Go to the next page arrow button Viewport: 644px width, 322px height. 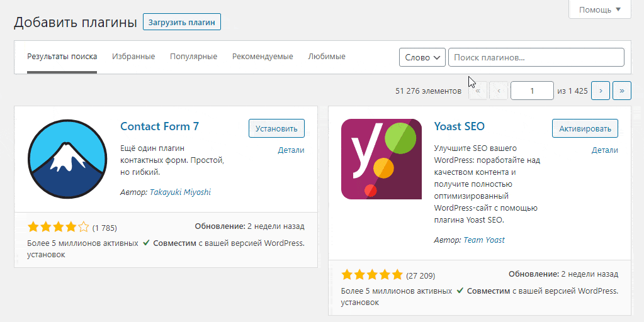[x=601, y=91]
